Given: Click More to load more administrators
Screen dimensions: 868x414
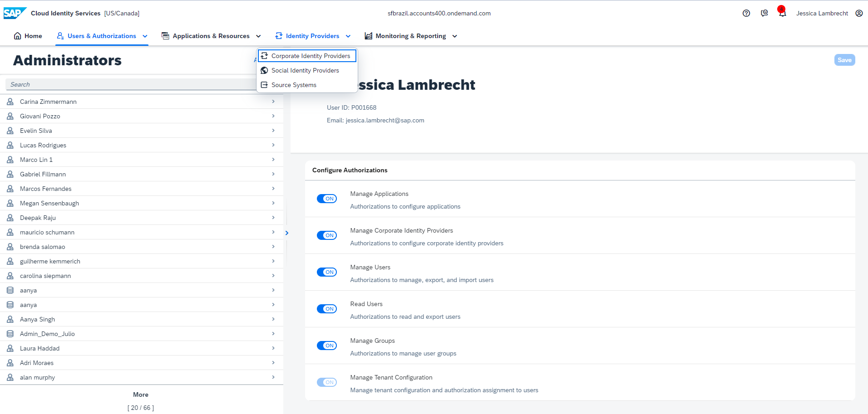Looking at the screenshot, I should [141, 395].
